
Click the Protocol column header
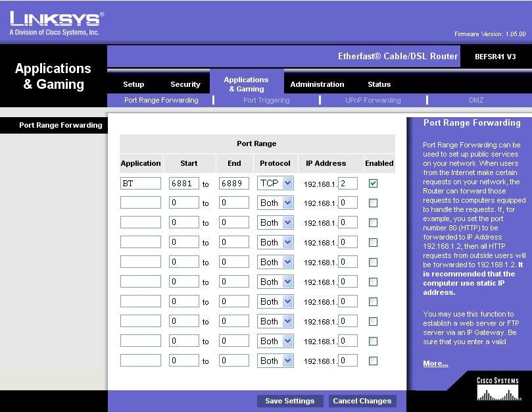pyautogui.click(x=275, y=163)
